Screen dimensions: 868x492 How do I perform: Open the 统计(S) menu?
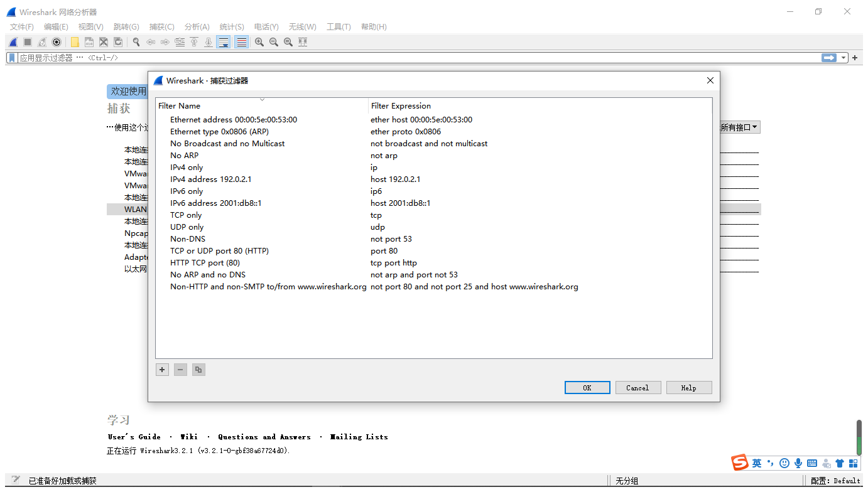(x=232, y=27)
